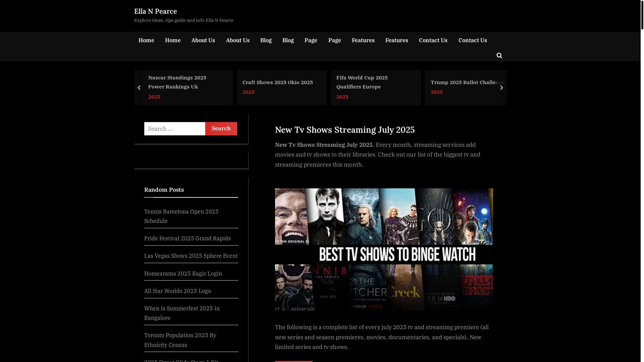Click the site tagline 'Explore ideas, tips guide'
The height and width of the screenshot is (362, 644).
tap(184, 20)
